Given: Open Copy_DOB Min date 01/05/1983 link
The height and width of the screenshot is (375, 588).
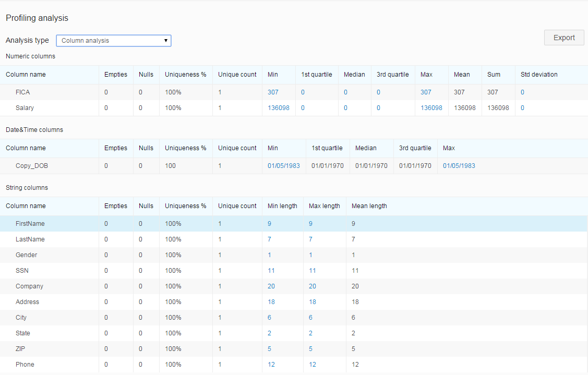Looking at the screenshot, I should (283, 166).
